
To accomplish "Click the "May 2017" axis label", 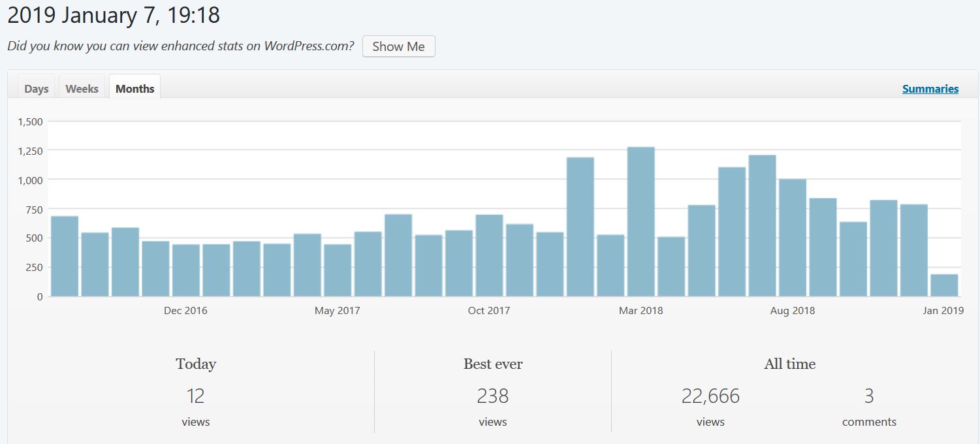I will click(337, 311).
